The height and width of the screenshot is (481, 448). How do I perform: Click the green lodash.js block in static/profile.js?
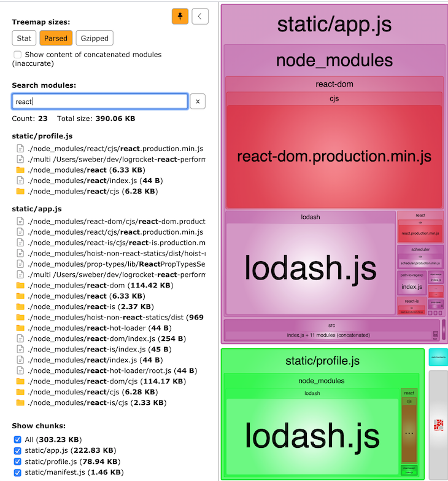pos(312,436)
